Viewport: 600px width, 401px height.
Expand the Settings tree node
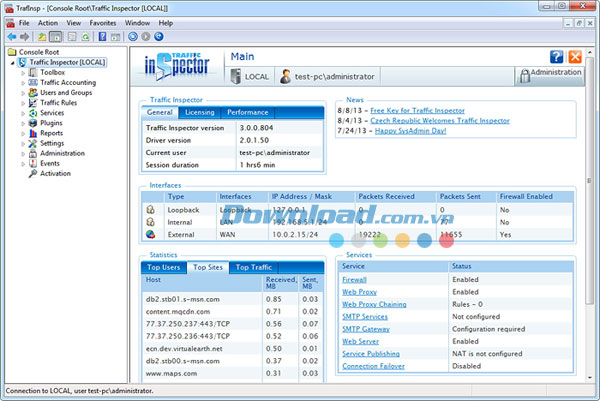[x=22, y=143]
